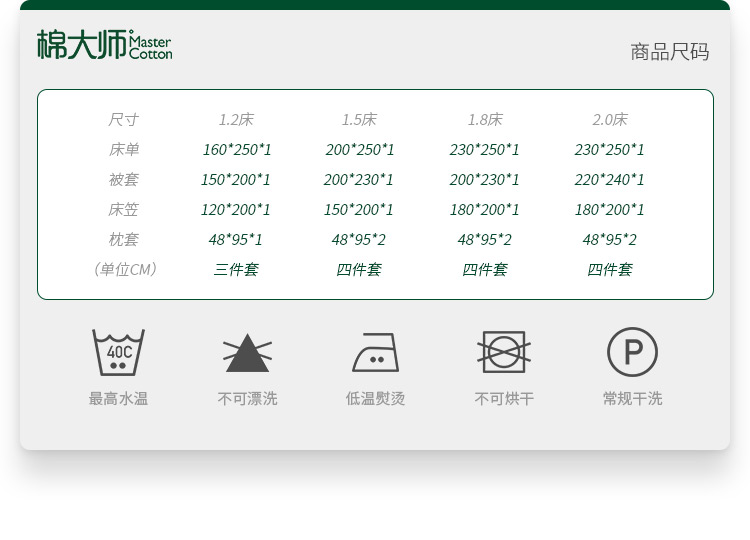Click the do-not-bleach triangle icon

(247, 353)
